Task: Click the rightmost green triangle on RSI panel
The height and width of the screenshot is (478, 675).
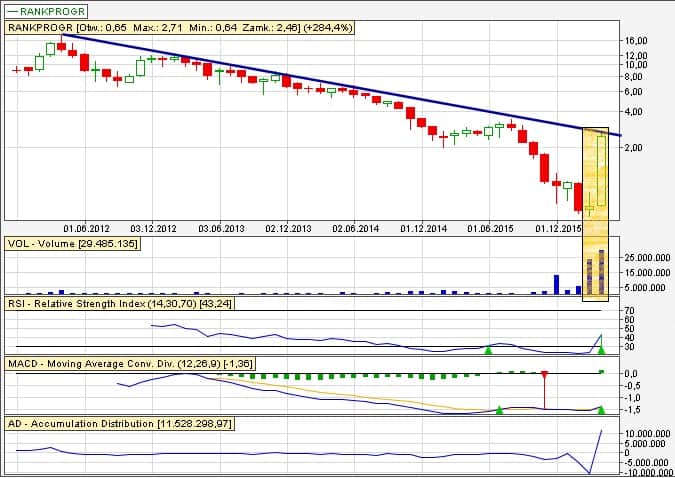Action: (601, 349)
